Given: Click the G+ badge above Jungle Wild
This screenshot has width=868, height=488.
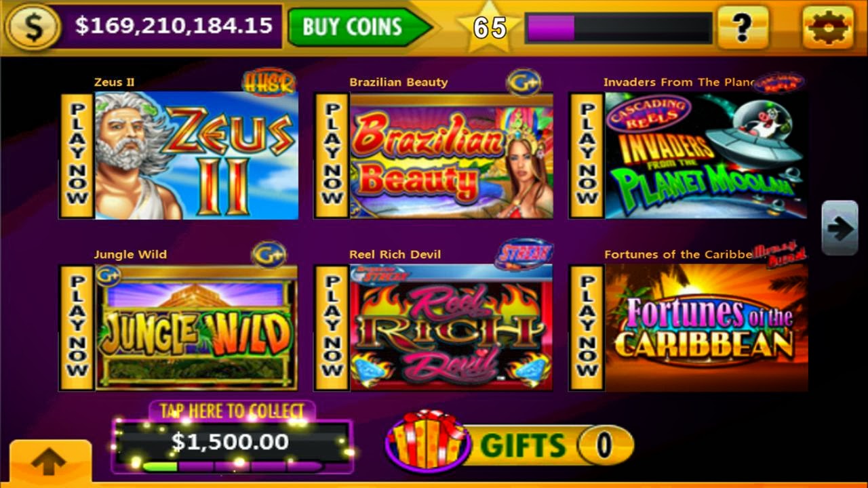Looking at the screenshot, I should (x=269, y=254).
